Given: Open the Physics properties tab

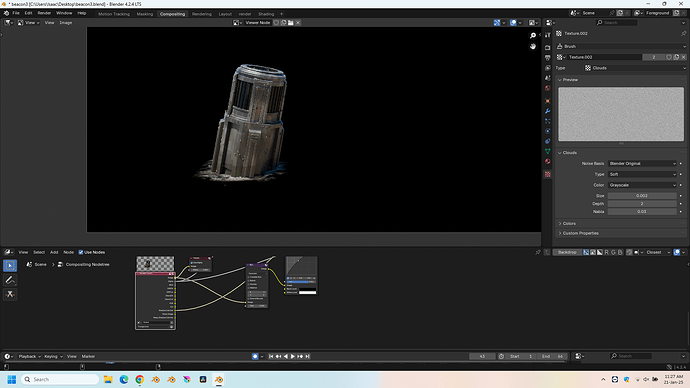Looking at the screenshot, I should pos(547,131).
